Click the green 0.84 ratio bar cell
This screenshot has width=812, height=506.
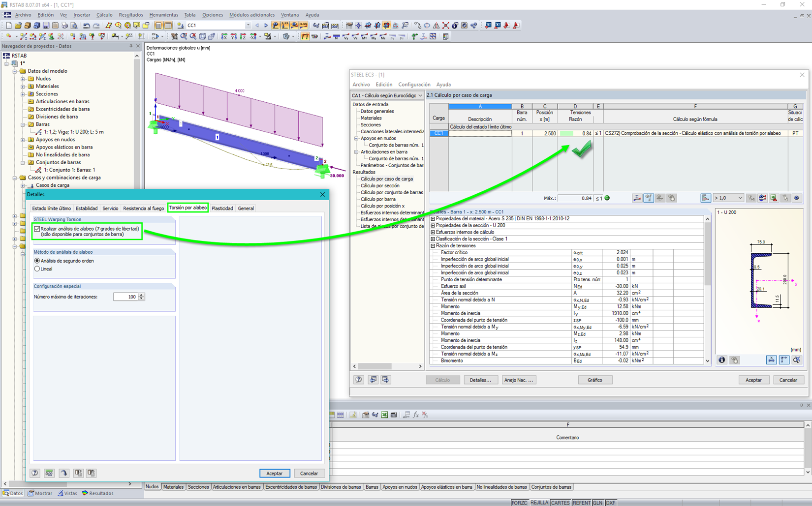click(575, 133)
